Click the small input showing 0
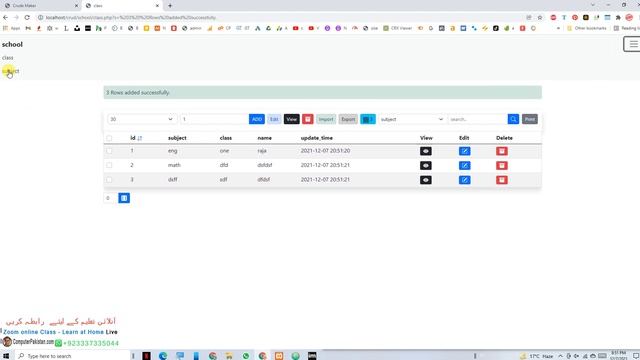Image resolution: width=640 pixels, height=360 pixels. point(110,198)
